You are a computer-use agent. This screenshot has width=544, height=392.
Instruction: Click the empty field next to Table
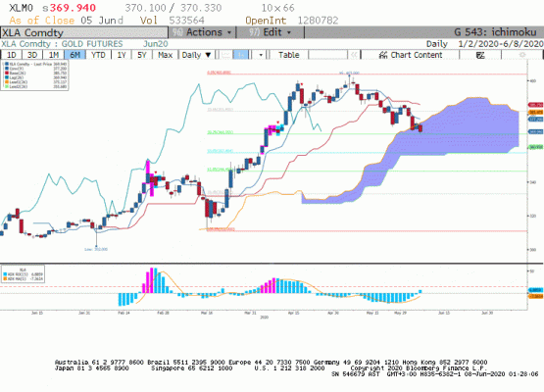pyautogui.click(x=327, y=55)
